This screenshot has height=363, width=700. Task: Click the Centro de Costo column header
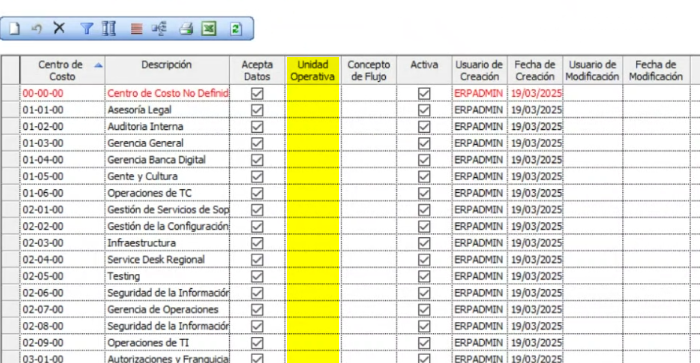(62, 70)
